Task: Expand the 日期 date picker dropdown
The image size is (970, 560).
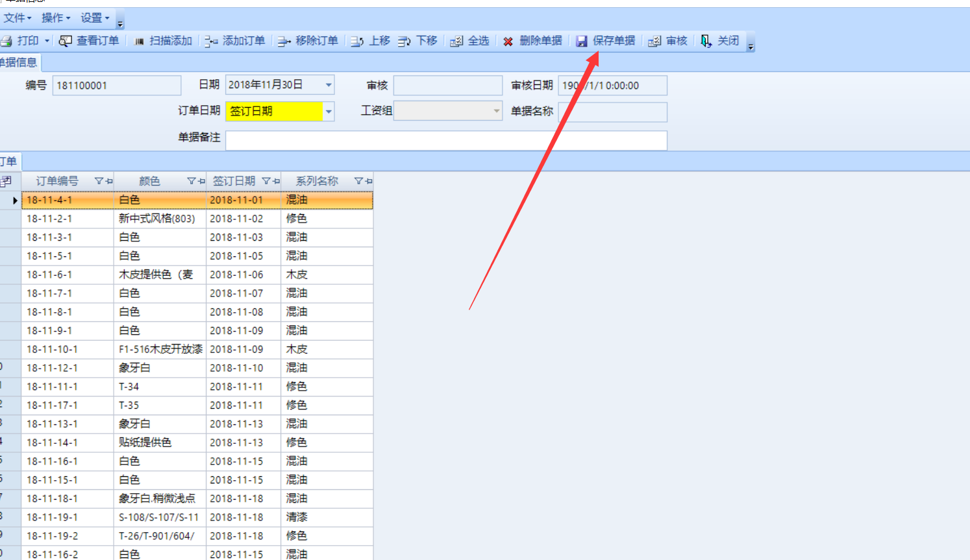Action: pos(329,85)
